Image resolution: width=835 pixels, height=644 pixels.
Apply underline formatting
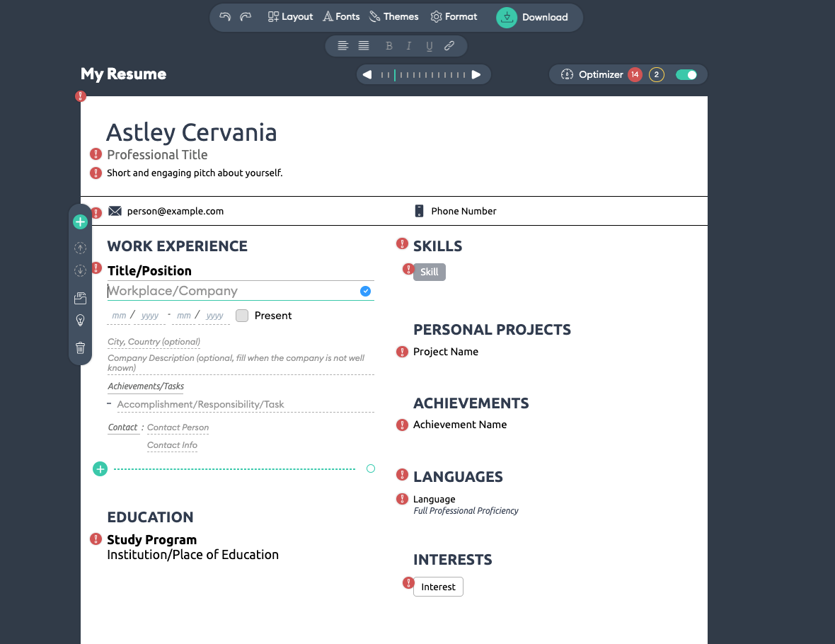coord(429,45)
